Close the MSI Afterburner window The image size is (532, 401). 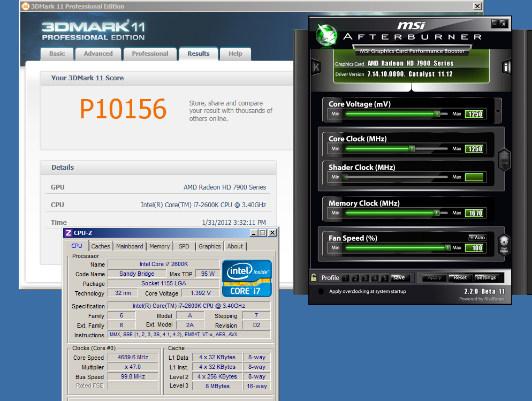pyautogui.click(x=504, y=24)
